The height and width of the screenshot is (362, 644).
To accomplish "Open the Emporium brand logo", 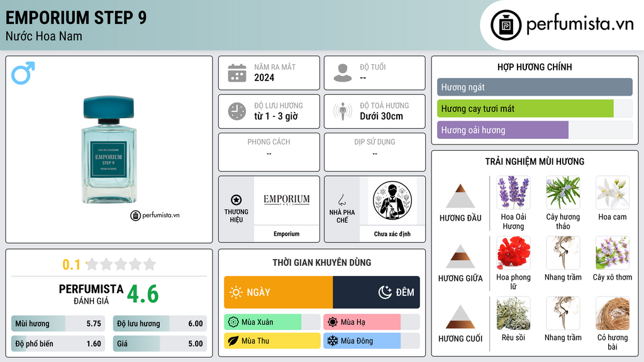I will [287, 200].
